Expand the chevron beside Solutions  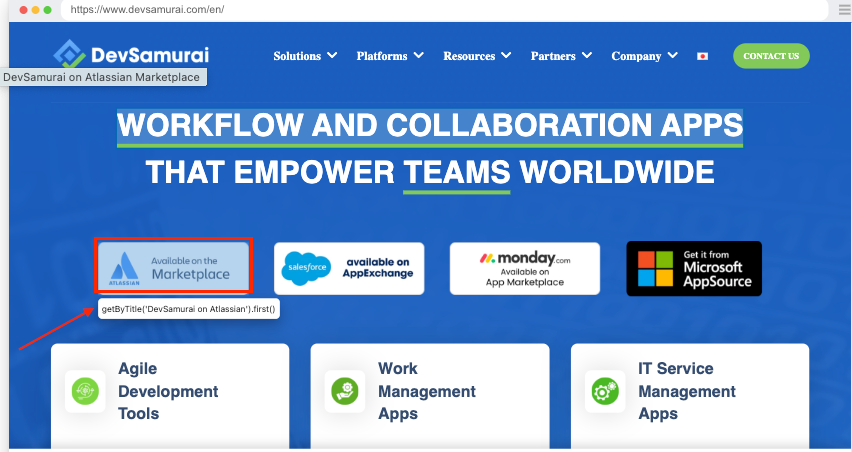[x=332, y=55]
